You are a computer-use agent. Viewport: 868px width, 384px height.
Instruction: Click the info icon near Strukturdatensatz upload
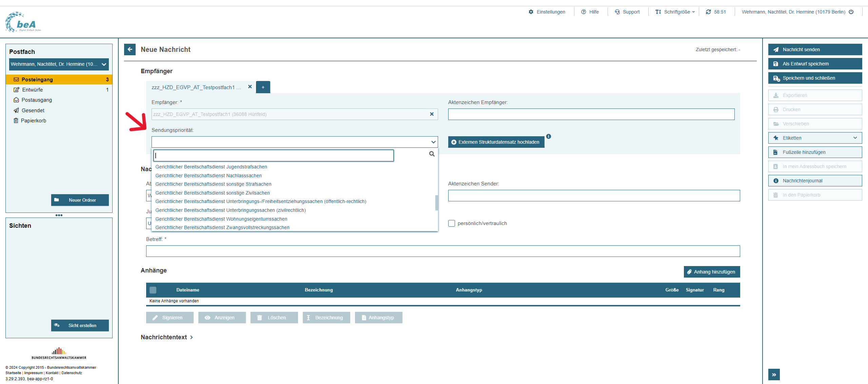pos(549,136)
